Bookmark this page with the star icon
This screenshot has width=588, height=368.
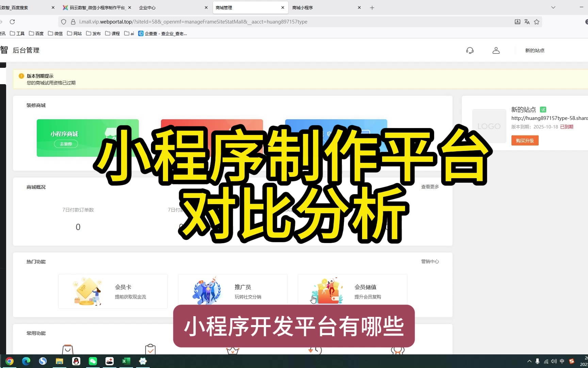(537, 22)
